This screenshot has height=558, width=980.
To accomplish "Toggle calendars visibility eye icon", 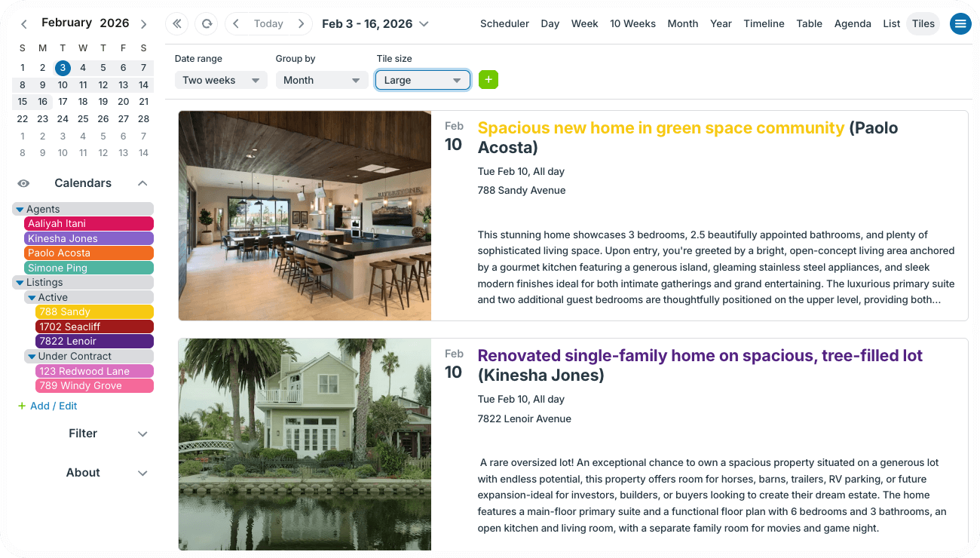I will tap(23, 183).
